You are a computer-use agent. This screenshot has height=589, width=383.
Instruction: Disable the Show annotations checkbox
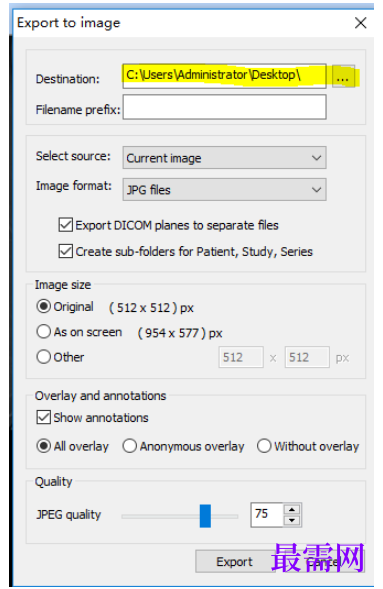(x=44, y=417)
